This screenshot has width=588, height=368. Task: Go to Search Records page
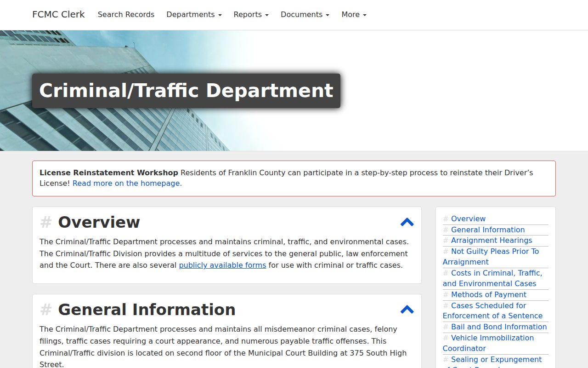click(x=126, y=15)
